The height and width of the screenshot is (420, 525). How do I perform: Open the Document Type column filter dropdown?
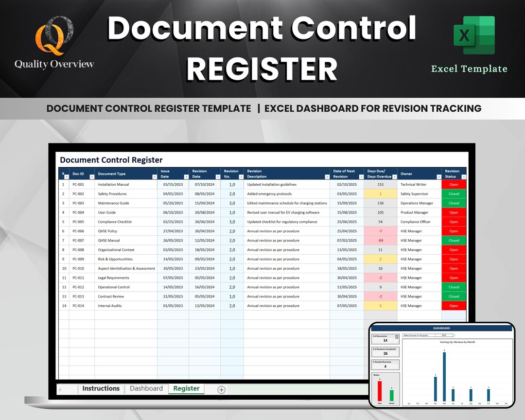click(x=154, y=176)
